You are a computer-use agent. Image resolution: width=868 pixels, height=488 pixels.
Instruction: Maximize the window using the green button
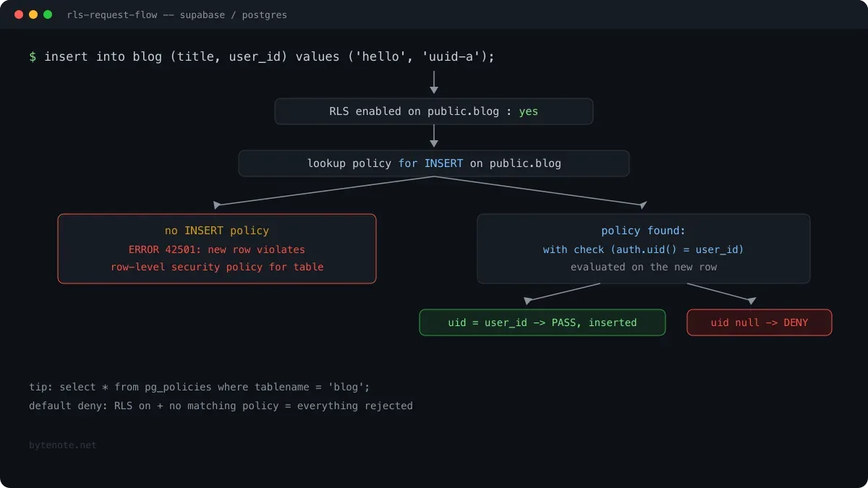(48, 14)
